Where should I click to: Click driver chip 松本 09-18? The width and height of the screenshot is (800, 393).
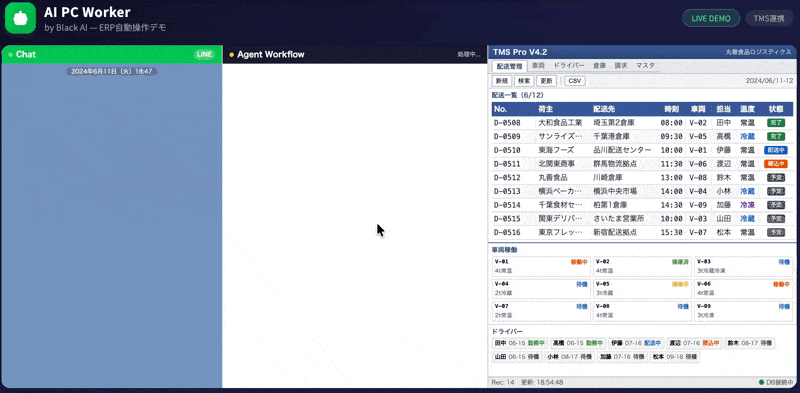674,357
